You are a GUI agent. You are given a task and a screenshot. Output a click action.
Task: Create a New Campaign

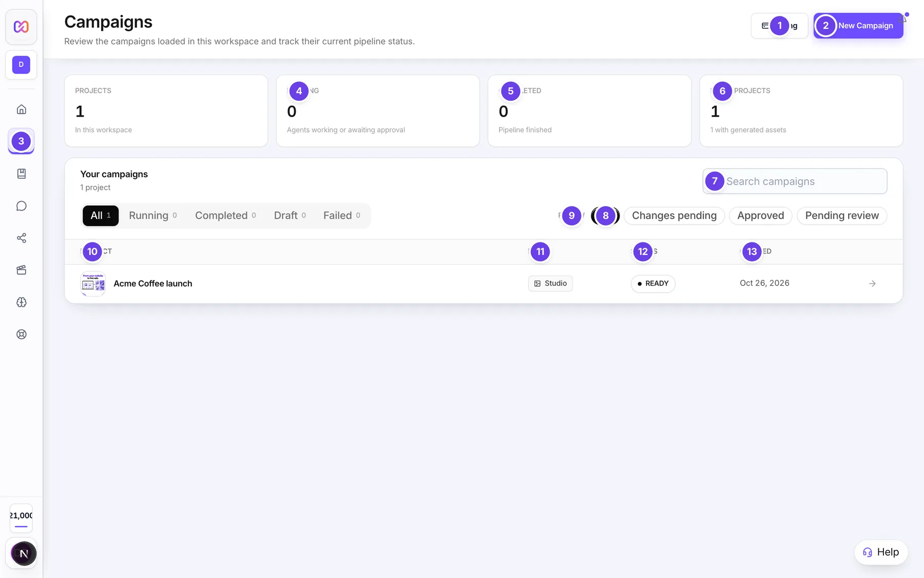point(858,26)
